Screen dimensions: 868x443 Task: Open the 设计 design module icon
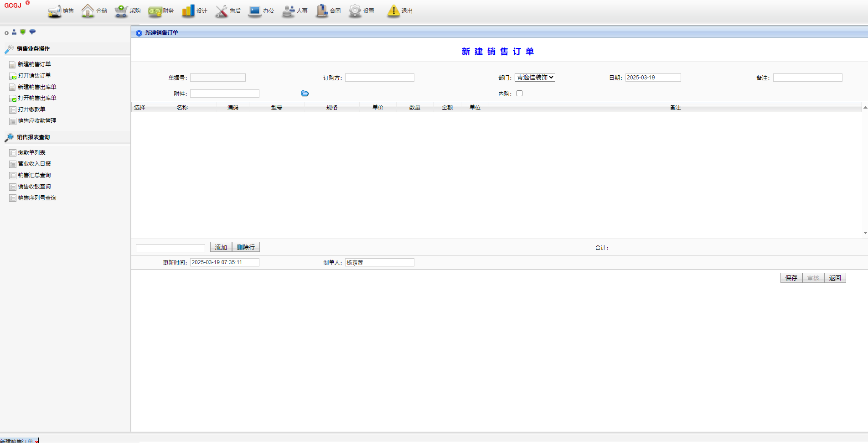pyautogui.click(x=188, y=11)
